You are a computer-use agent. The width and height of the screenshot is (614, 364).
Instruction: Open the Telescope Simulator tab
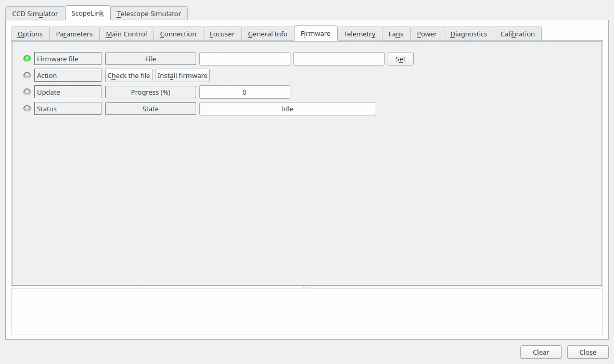(x=149, y=14)
